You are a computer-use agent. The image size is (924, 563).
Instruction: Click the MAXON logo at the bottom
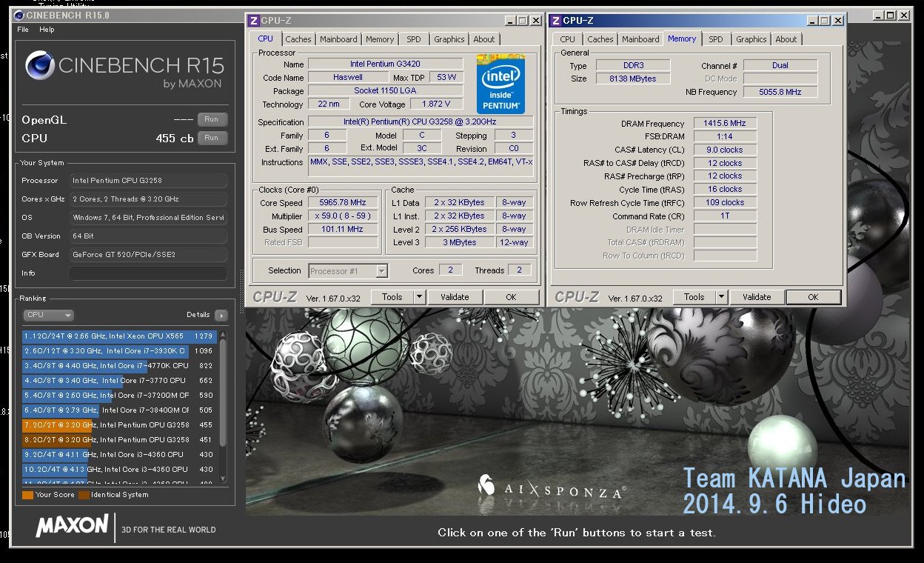point(72,526)
